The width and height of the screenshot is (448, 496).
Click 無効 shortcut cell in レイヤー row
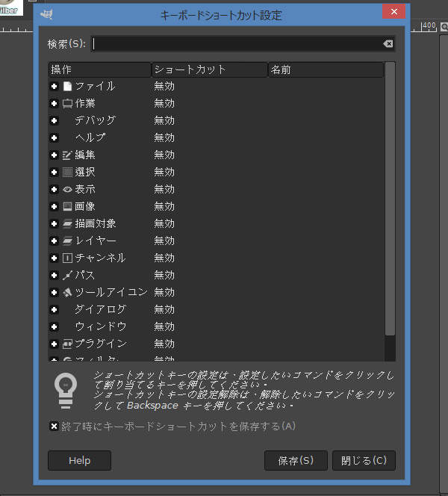pos(164,241)
